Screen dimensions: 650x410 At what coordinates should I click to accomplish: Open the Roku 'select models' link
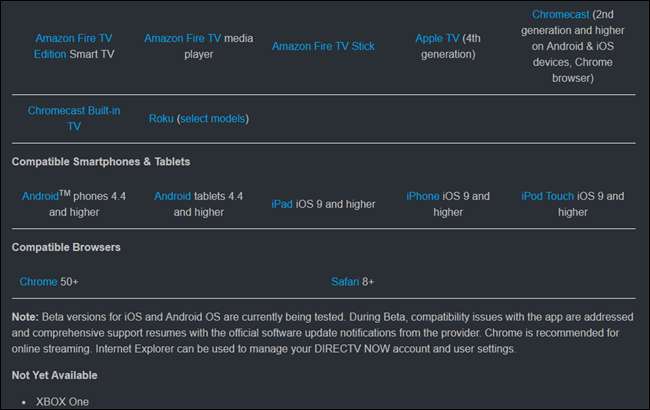[212, 119]
